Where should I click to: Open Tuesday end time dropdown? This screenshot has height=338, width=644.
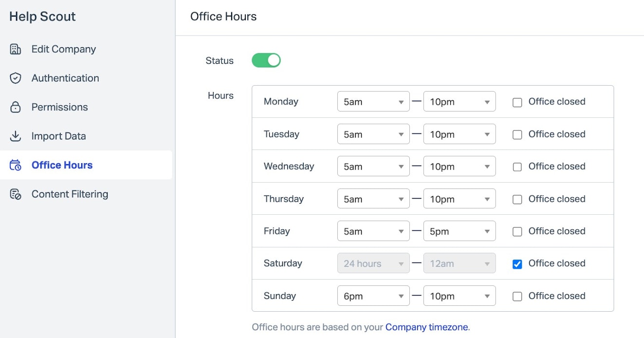point(460,134)
